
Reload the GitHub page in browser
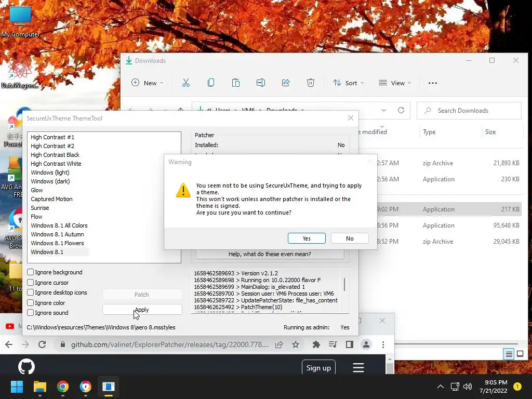[42, 345]
